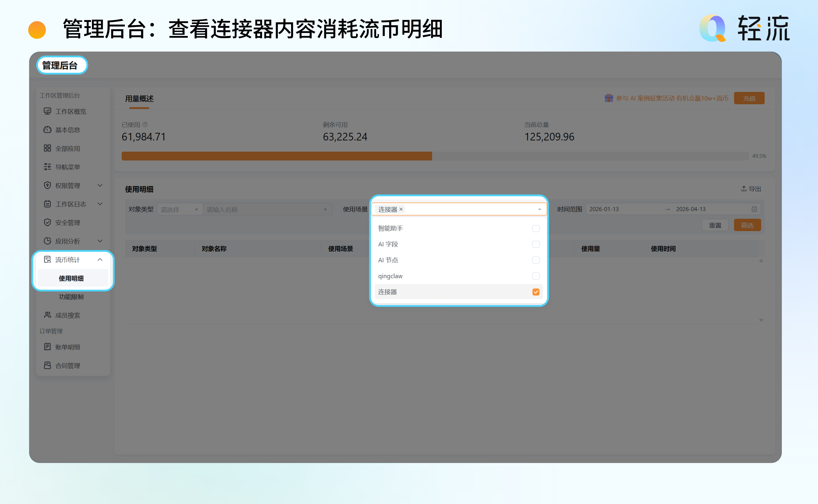Click the help icon beside 已使用

tap(145, 124)
